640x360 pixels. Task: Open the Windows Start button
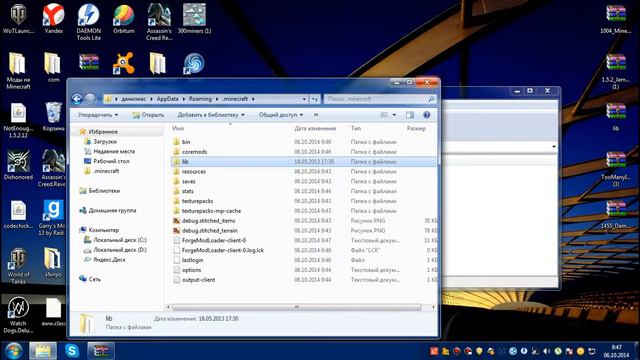click(x=13, y=351)
